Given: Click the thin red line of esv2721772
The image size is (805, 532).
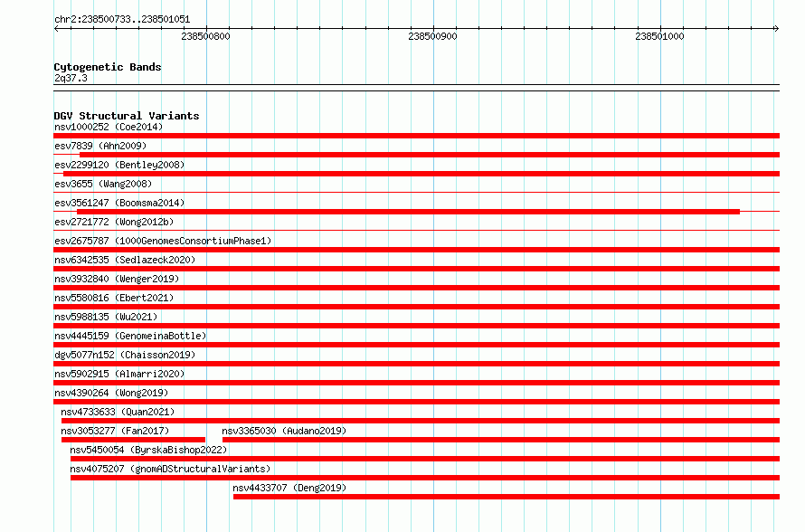Looking at the screenshot, I should tap(416, 230).
